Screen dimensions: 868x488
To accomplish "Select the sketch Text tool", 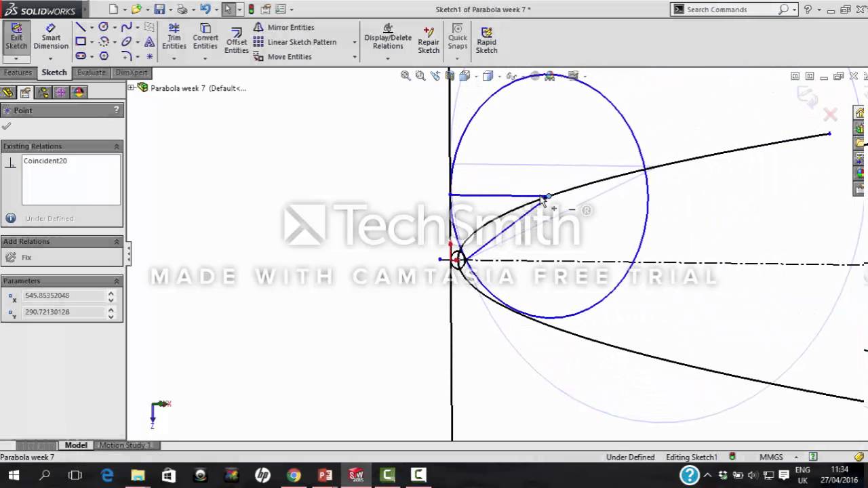I will coord(149,42).
